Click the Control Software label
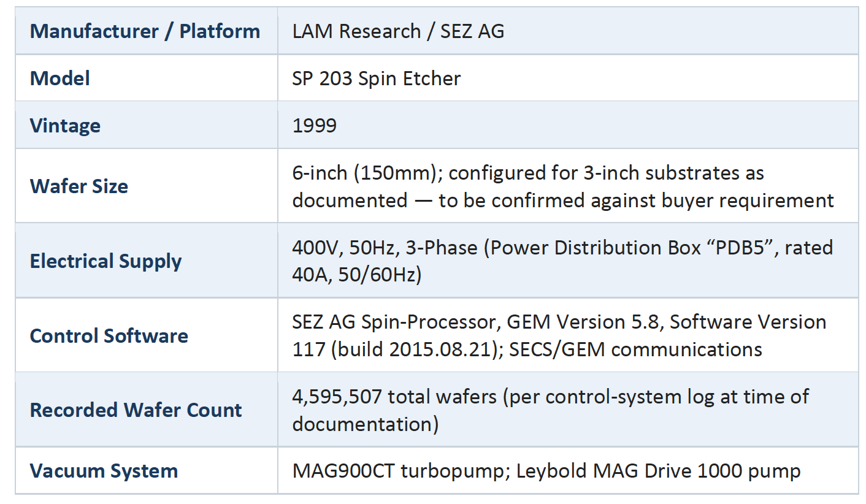Screen dimensions: 866x504 (x=109, y=336)
